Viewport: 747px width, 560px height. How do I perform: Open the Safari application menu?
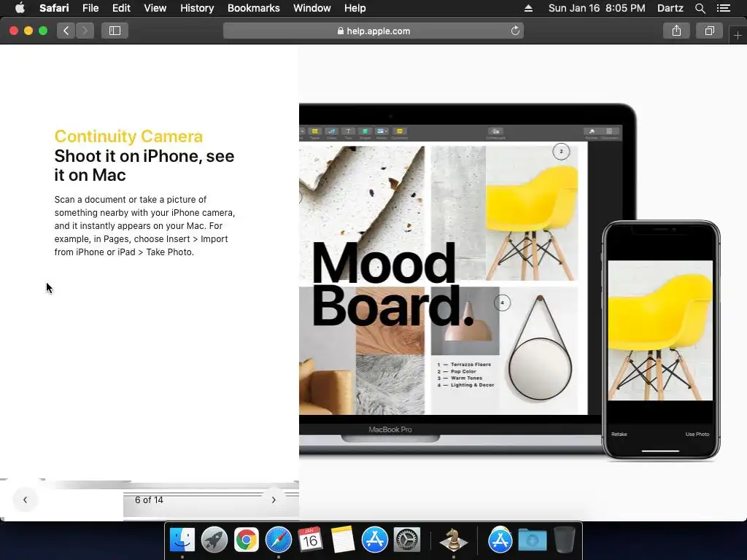54,8
